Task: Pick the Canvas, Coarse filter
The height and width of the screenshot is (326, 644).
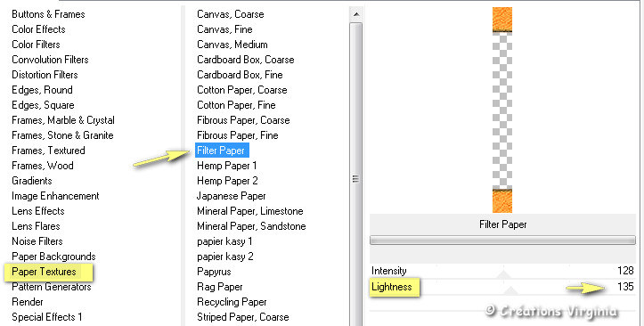Action: coord(231,14)
